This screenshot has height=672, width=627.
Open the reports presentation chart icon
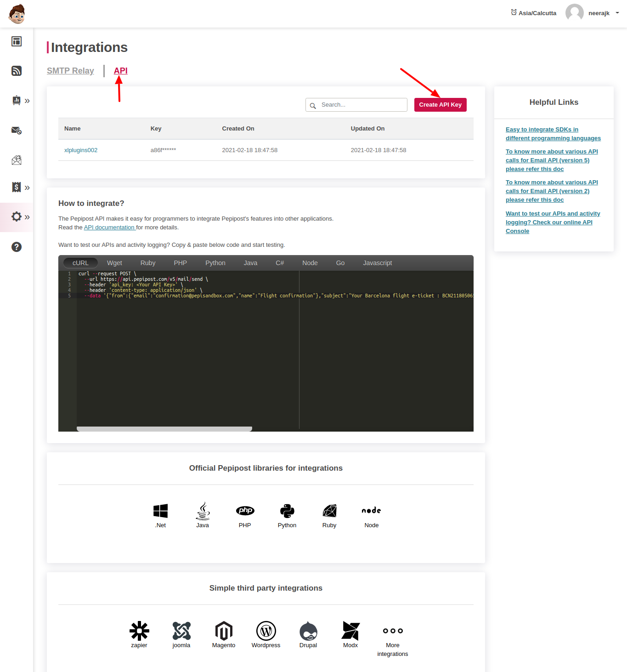coord(17,100)
